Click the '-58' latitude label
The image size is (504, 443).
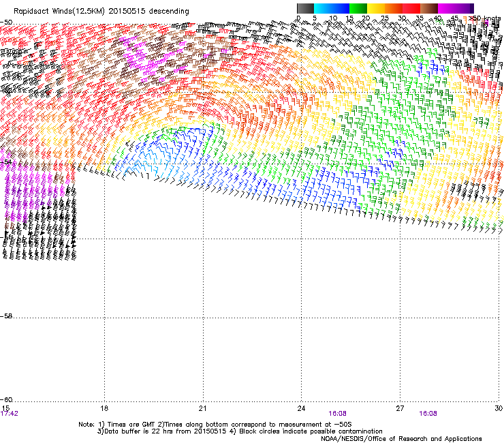[6, 316]
